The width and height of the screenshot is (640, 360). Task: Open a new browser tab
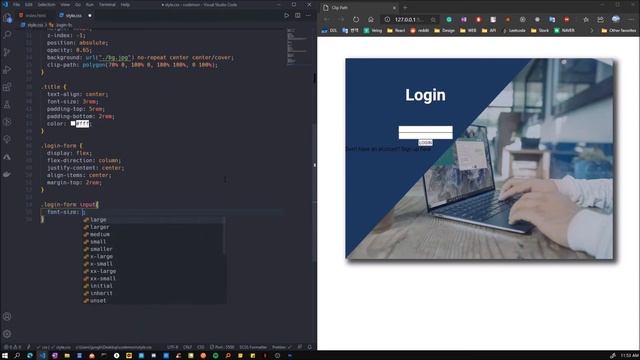[x=405, y=7]
